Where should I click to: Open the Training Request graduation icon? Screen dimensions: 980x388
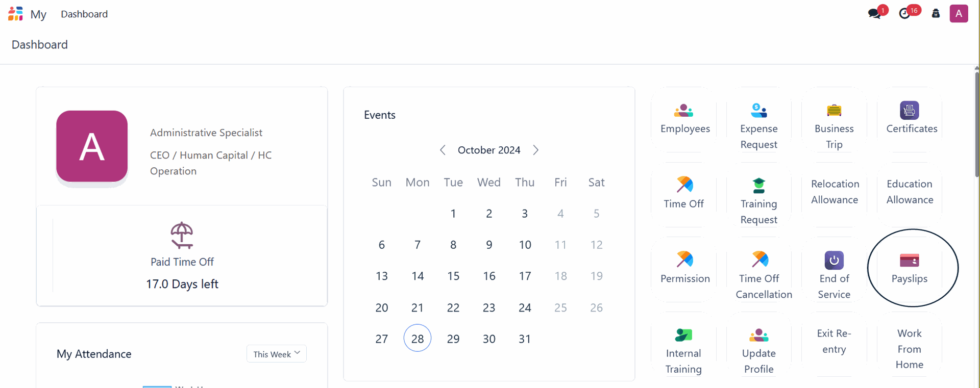[758, 185]
